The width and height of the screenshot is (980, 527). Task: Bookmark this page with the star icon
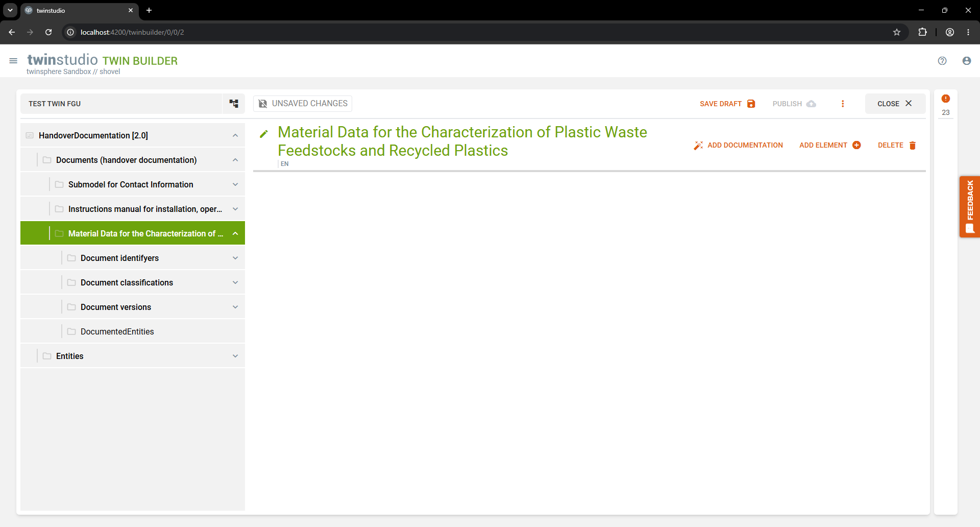point(897,32)
